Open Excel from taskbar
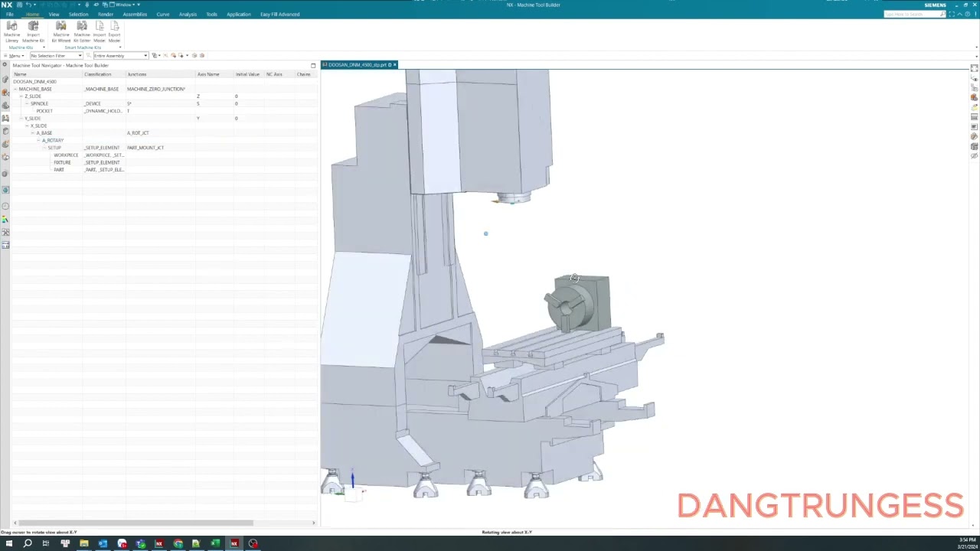The width and height of the screenshot is (980, 551). click(215, 543)
